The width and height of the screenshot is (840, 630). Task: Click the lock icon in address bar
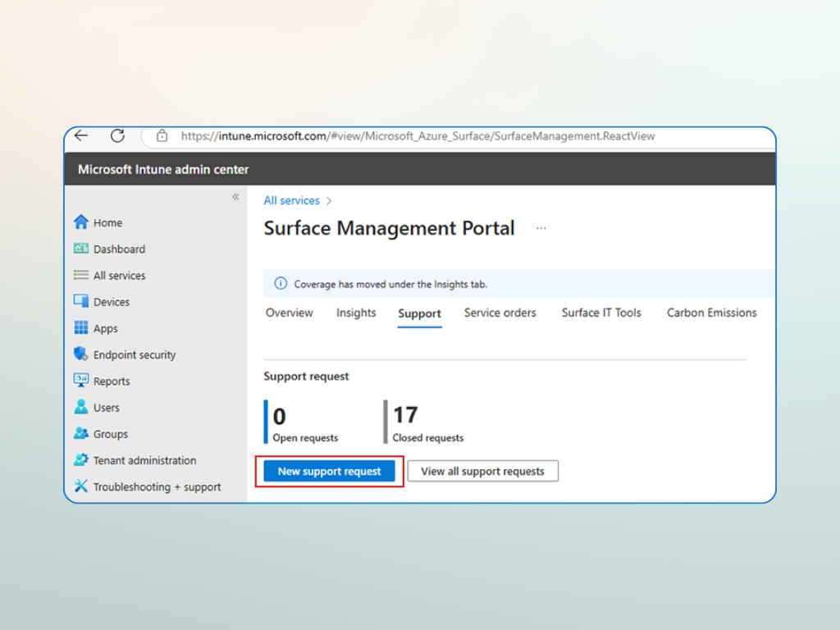(x=162, y=135)
